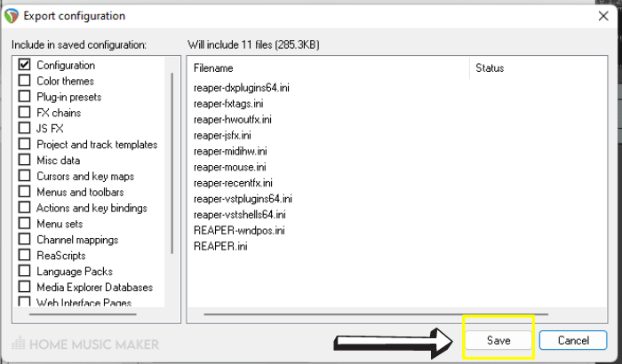Image resolution: width=622 pixels, height=364 pixels.
Task: Select REAPER.ini in file list
Action: (220, 246)
